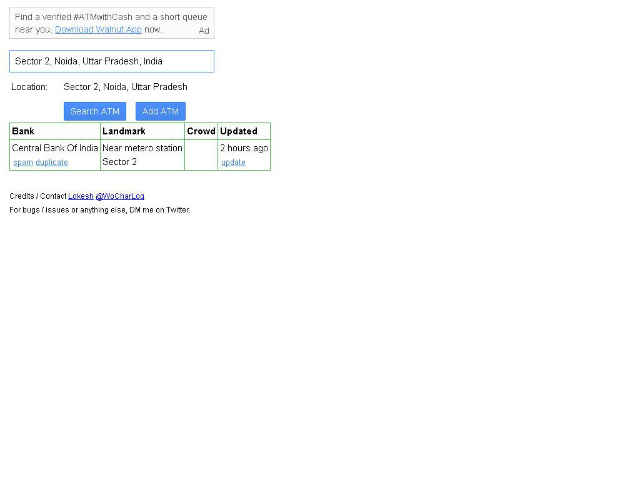Screen dimensions: 640x480
Task: Click the update link under 2 hours ago
Action: (x=233, y=162)
